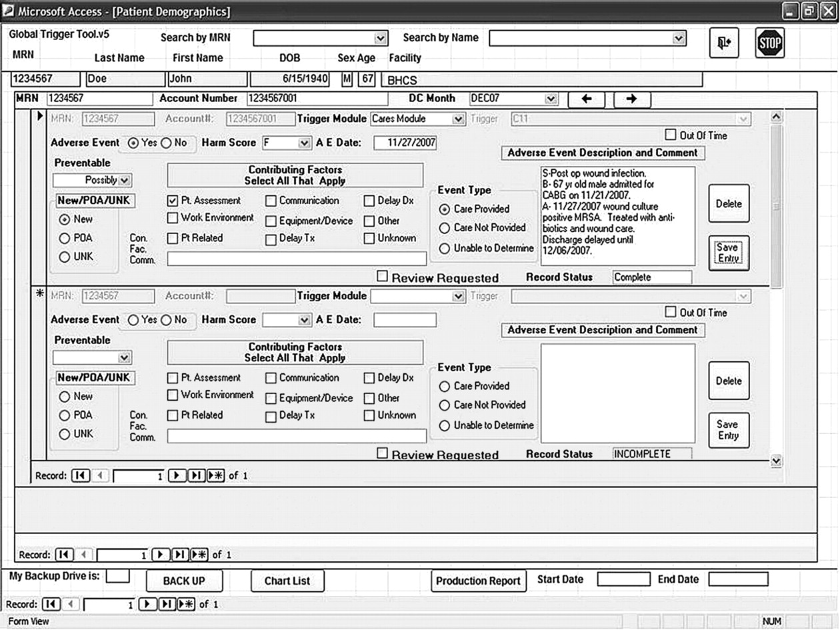This screenshot has height=630, width=840.
Task: Click the exit door icon button
Action: click(724, 43)
